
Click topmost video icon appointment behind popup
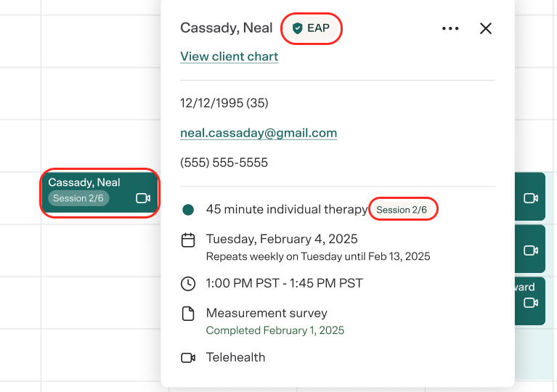[530, 197]
